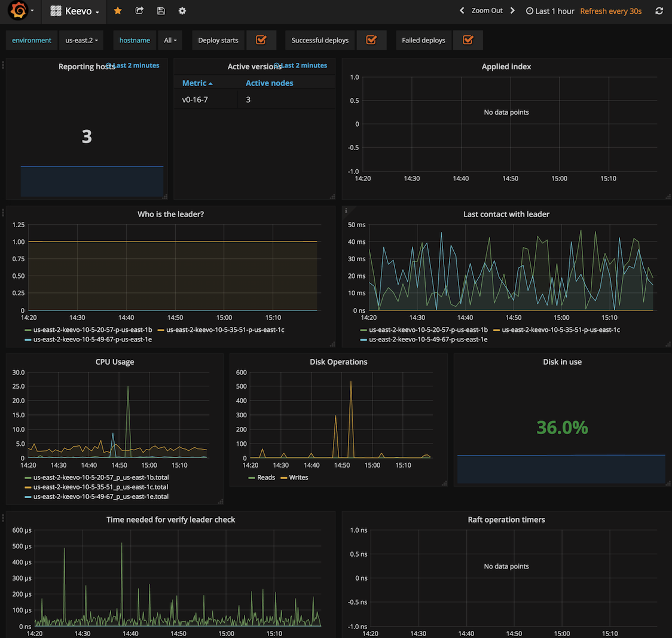672x638 pixels.
Task: Open the CPU Usage panel title menu
Action: (x=114, y=362)
